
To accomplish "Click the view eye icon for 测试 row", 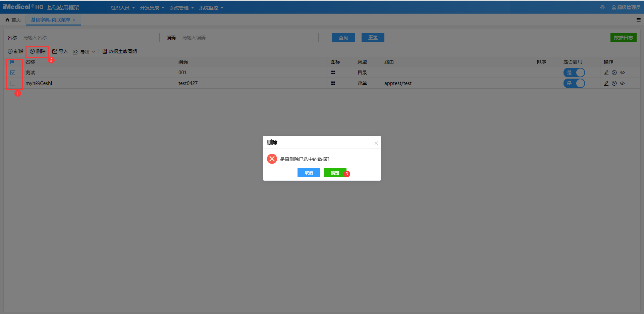I will point(622,73).
